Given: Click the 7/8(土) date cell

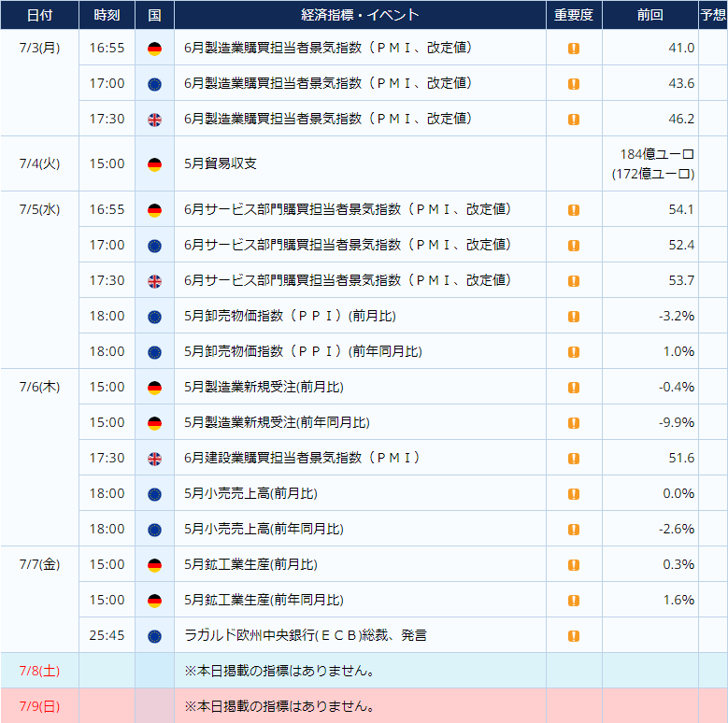Looking at the screenshot, I should (x=39, y=671).
